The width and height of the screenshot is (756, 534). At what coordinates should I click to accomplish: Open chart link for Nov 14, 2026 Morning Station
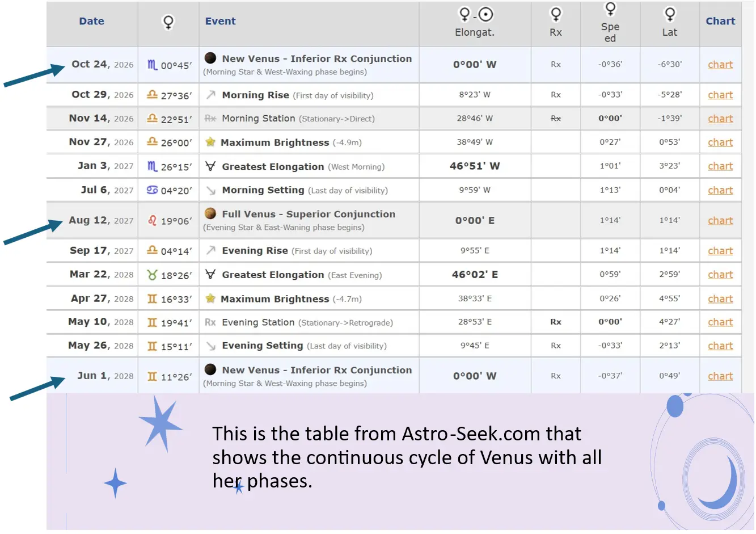(720, 119)
